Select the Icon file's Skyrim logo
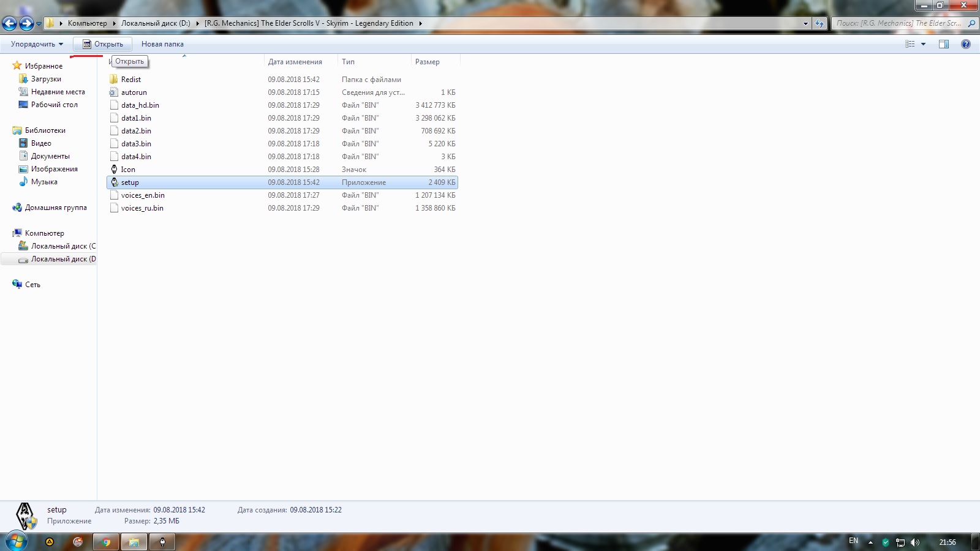Image resolution: width=980 pixels, height=551 pixels. click(114, 169)
